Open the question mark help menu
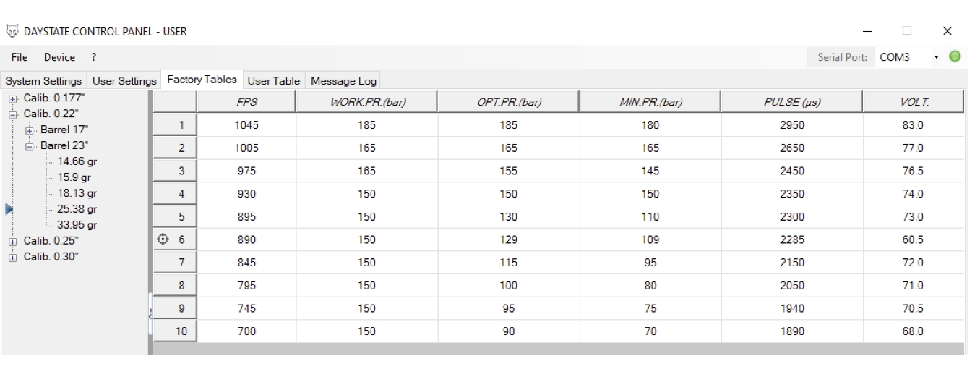The image size is (980, 369). click(93, 56)
